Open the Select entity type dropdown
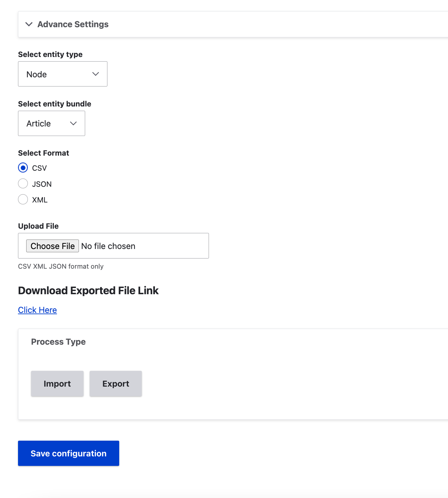This screenshot has width=448, height=498. (x=63, y=74)
